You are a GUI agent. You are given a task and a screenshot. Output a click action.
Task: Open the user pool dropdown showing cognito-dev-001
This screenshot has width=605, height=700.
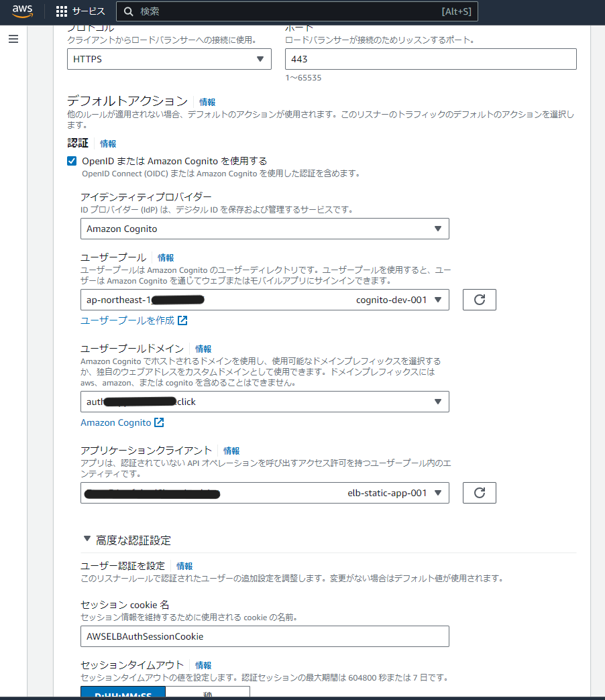click(265, 300)
